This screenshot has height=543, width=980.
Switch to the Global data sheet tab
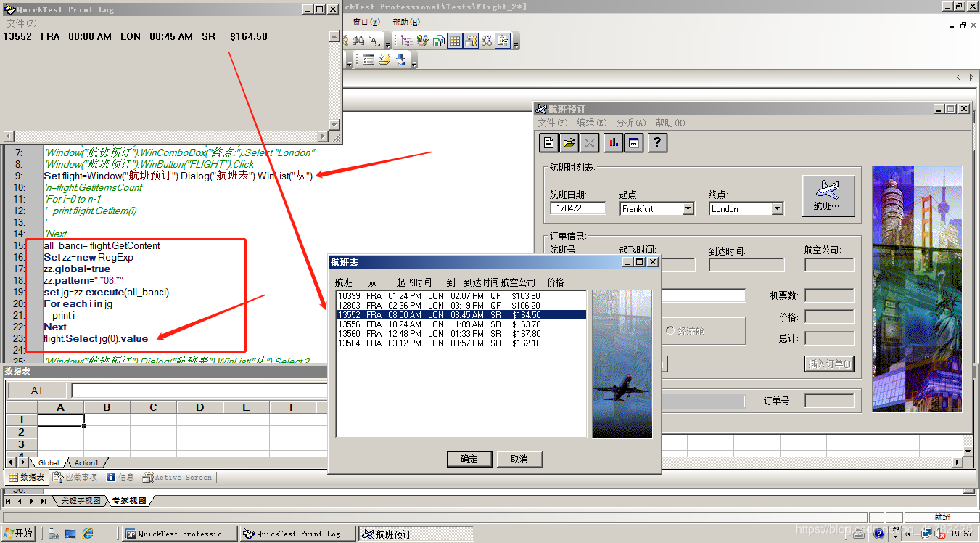click(49, 462)
